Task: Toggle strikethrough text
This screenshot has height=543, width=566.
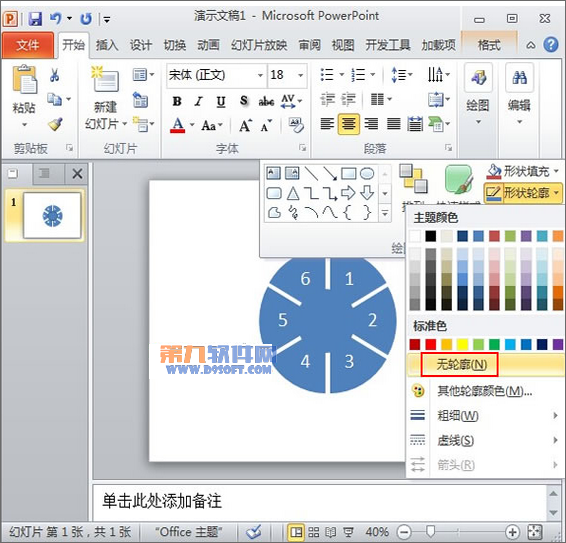Action: (266, 102)
